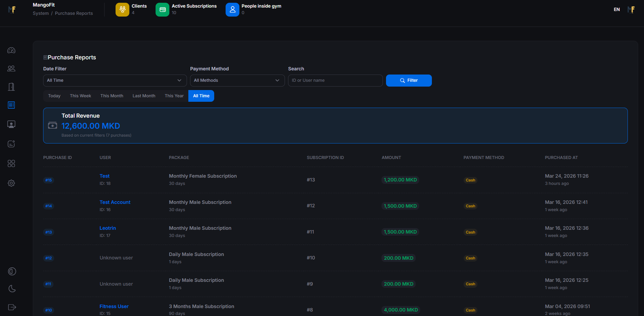The image size is (644, 316).
Task: Select the This Week quick filter tab
Action: [80, 96]
